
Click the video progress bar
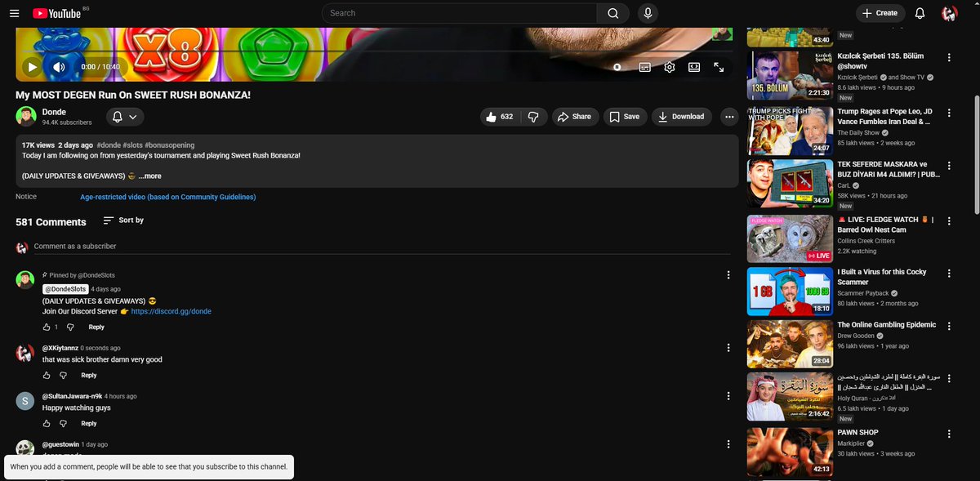376,51
